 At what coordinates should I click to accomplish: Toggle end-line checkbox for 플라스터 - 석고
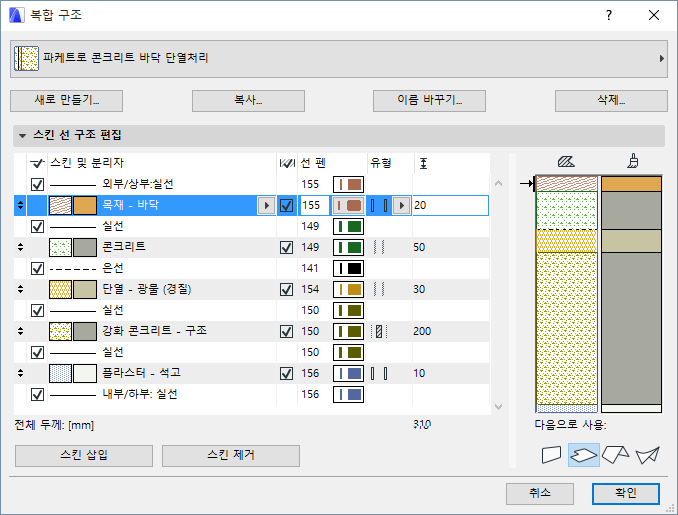click(x=286, y=374)
